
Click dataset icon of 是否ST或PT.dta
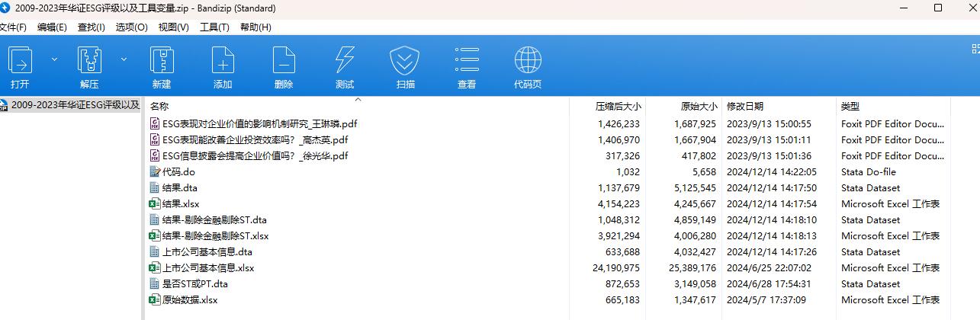(x=156, y=283)
